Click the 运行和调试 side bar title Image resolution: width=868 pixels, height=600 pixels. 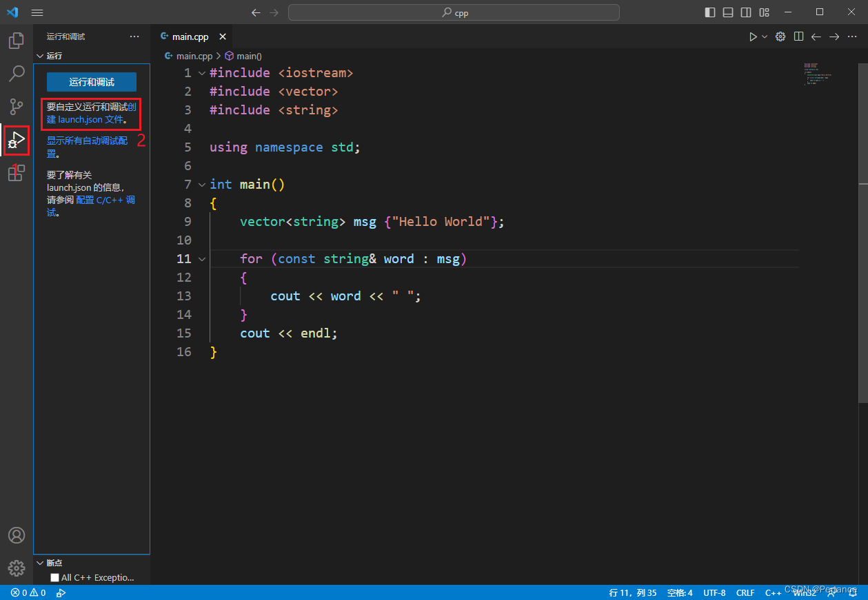point(66,37)
